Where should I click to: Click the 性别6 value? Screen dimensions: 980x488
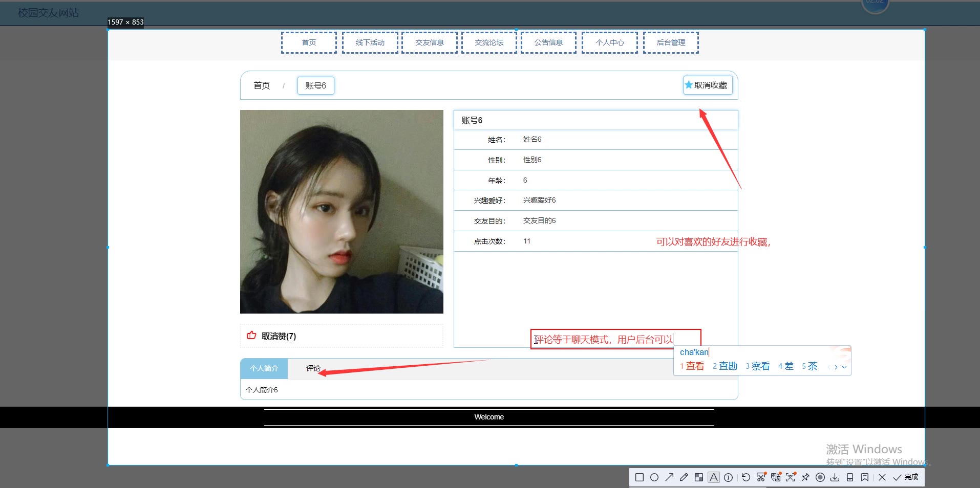(532, 160)
